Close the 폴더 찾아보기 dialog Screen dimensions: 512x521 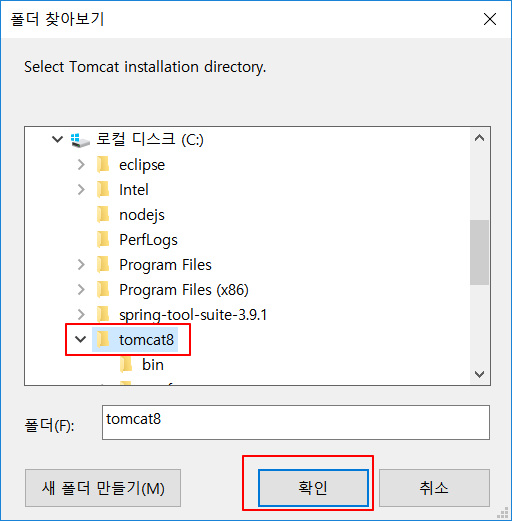490,19
